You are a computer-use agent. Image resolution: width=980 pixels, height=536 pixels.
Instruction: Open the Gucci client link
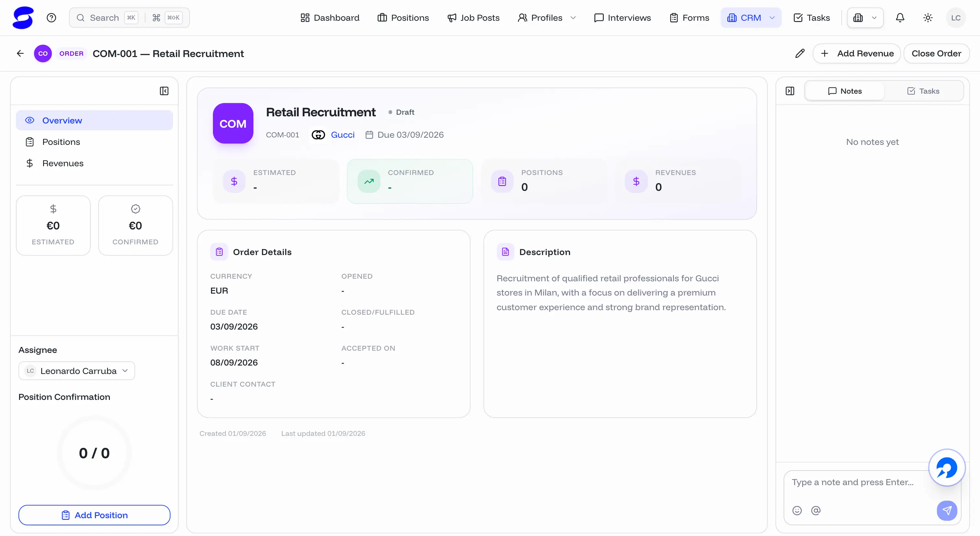click(x=343, y=135)
